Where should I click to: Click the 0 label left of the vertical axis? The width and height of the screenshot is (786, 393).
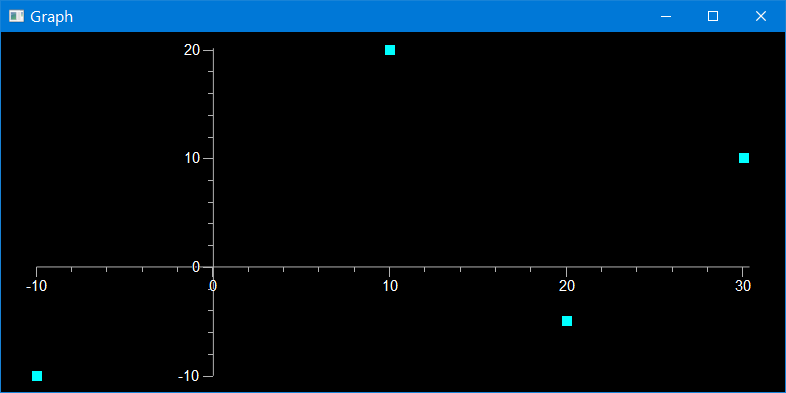[x=196, y=267]
